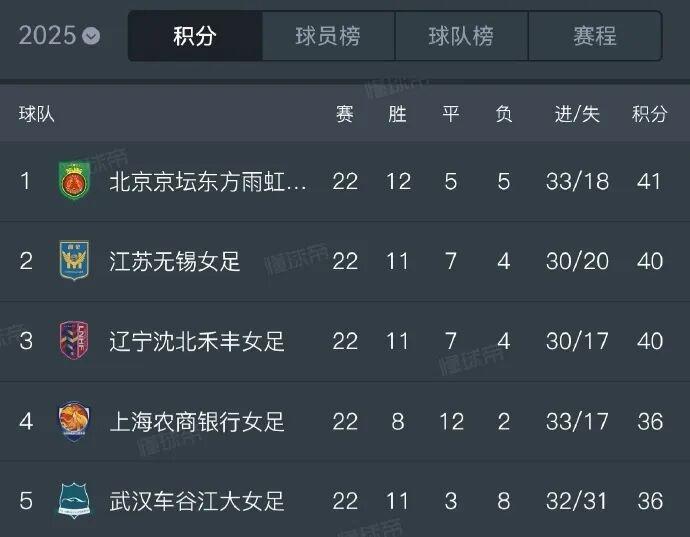Viewport: 690px width, 537px height.
Task: Click the 积分 column header
Action: (x=650, y=114)
